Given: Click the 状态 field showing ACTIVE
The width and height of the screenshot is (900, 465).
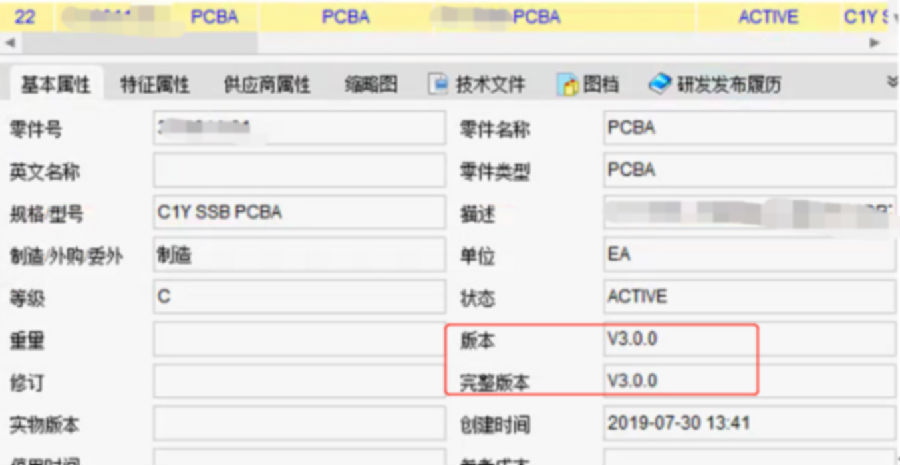Looking at the screenshot, I should point(749,297).
